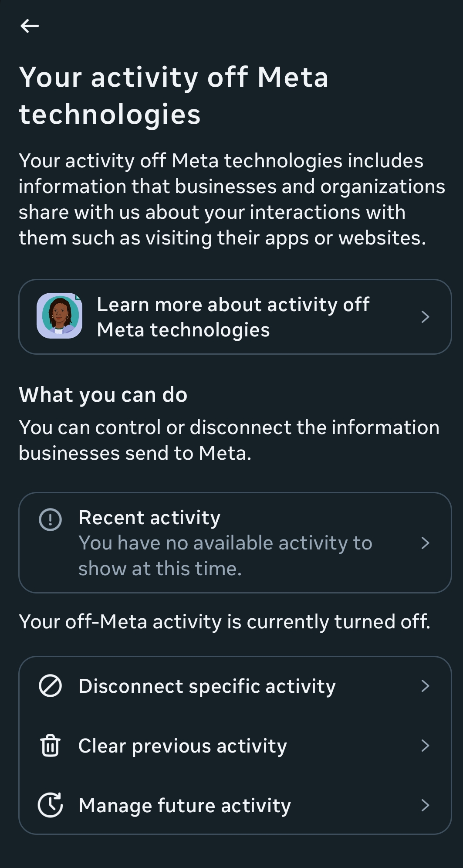Tap the avatar illustration icon
463x868 pixels.
59,316
